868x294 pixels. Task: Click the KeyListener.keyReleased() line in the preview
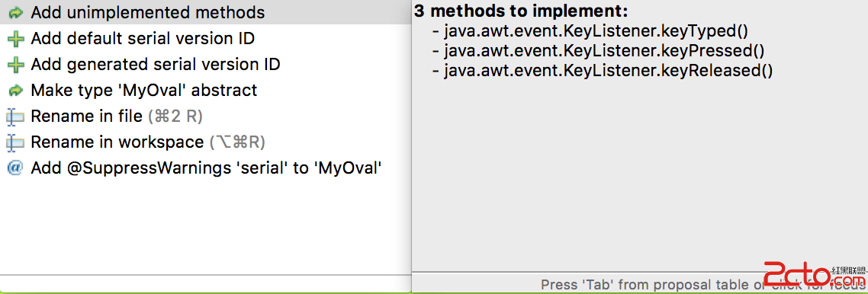click(603, 72)
